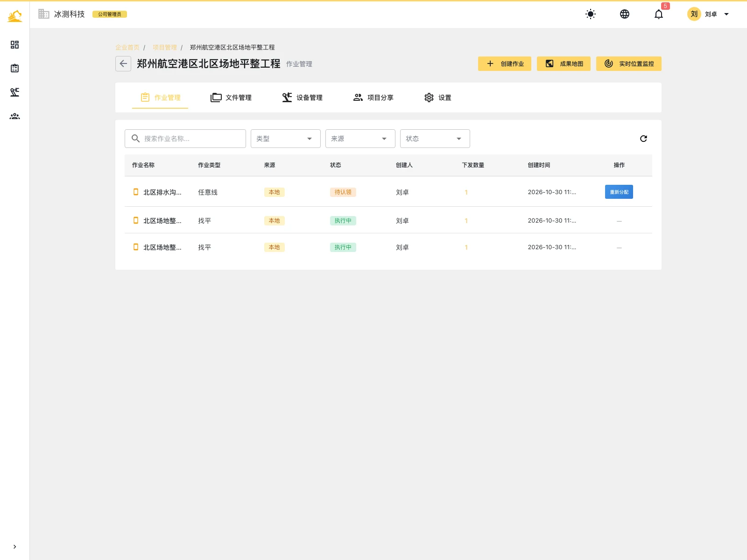Open the language globe icon

point(625,14)
